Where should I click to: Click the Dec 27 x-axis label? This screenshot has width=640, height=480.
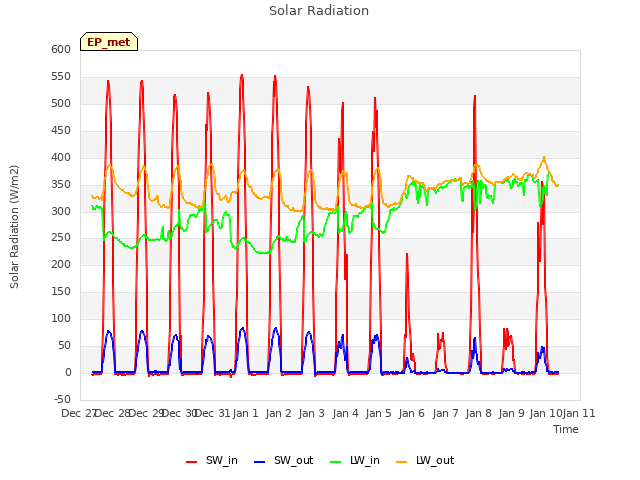tap(79, 413)
